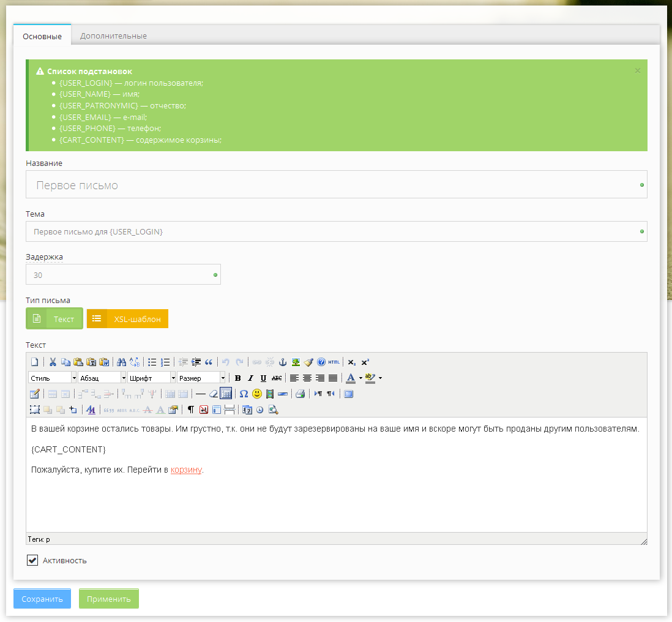The width and height of the screenshot is (672, 622).
Task: Open the Шрифт font dropdown
Action: coord(151,378)
